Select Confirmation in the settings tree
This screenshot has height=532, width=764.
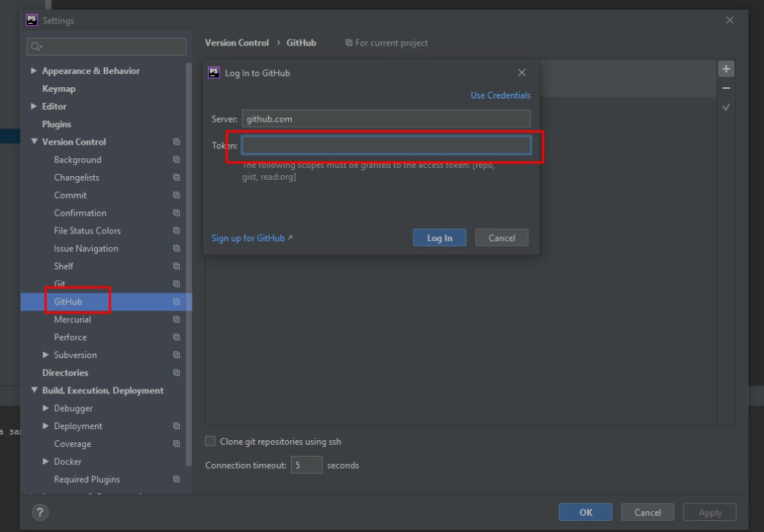tap(80, 213)
